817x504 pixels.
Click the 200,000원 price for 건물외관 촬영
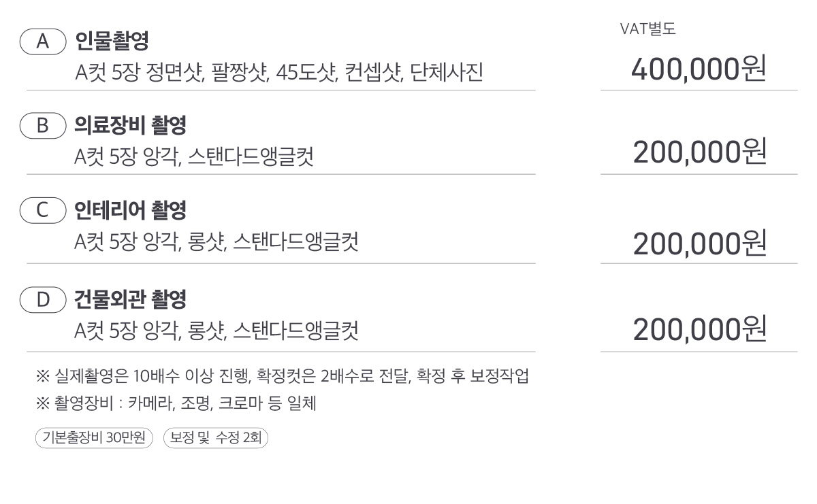[x=699, y=330]
